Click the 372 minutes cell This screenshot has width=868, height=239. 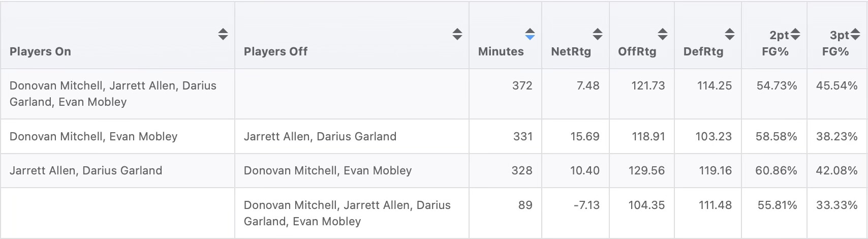tap(522, 85)
